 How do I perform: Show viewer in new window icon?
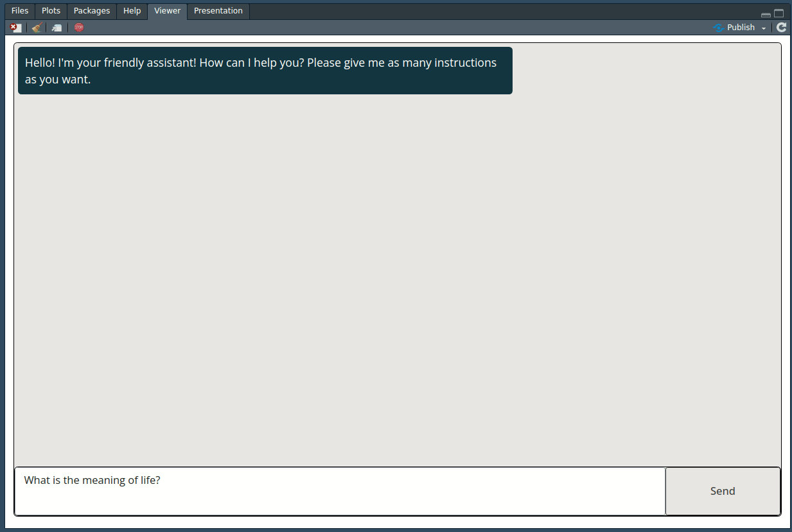pos(57,28)
